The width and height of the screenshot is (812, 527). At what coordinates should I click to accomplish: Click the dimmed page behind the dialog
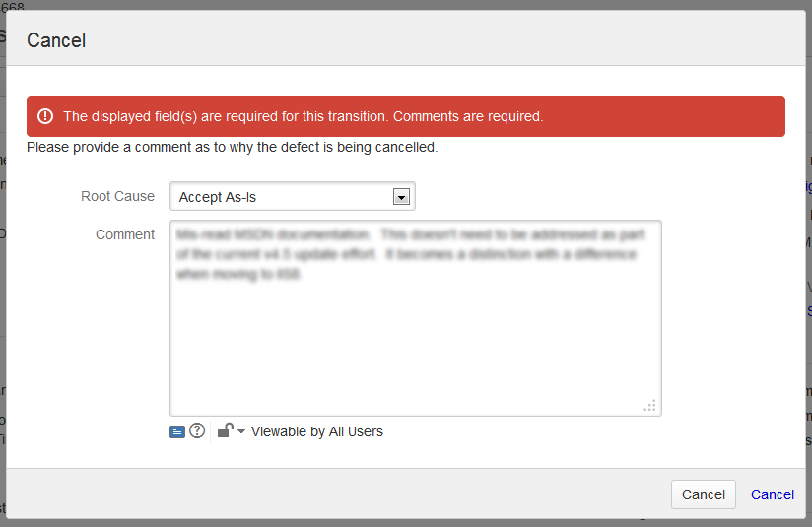(3, 259)
